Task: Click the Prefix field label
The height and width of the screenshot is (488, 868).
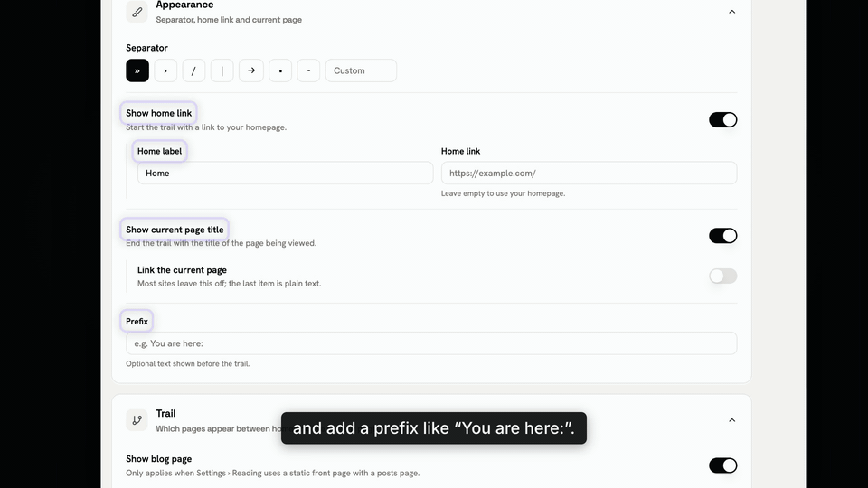Action: [137, 322]
